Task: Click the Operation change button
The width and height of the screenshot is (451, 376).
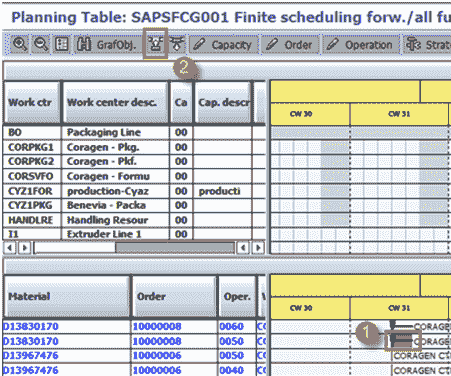Action: click(361, 45)
